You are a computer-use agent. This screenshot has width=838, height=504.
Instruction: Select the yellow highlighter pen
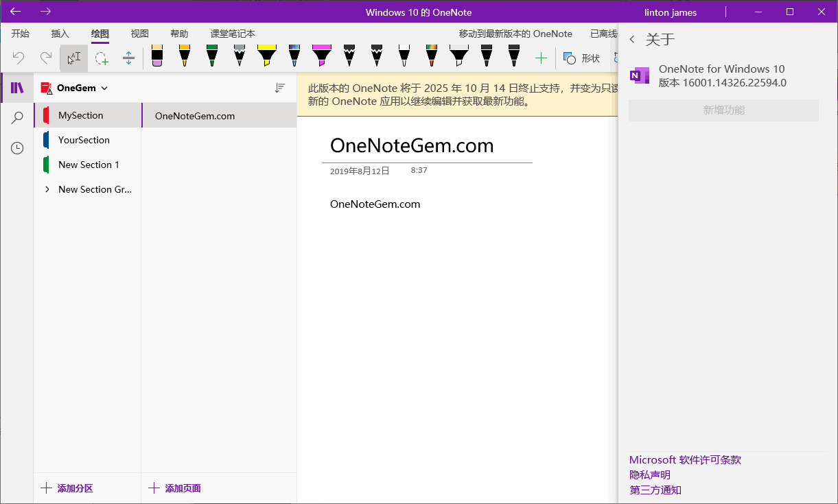(x=266, y=58)
